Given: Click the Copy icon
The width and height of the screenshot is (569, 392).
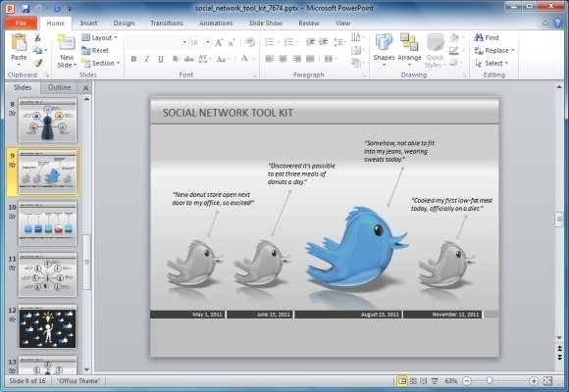Looking at the screenshot, I should [37, 50].
